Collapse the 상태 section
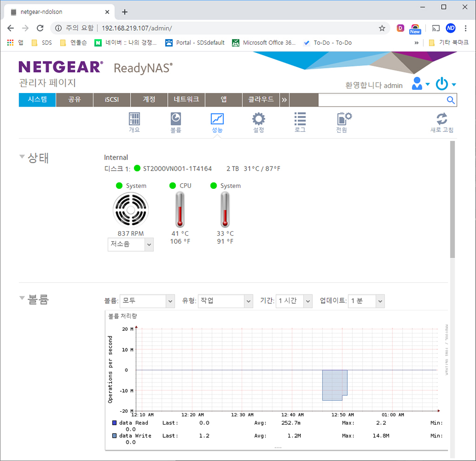Image resolution: width=476 pixels, height=461 pixels. click(x=22, y=156)
